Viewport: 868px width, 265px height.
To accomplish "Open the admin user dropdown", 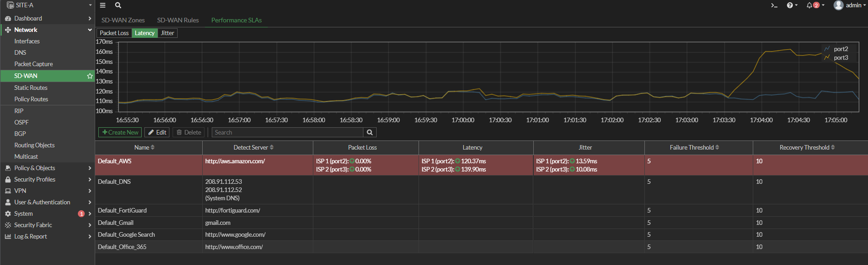I will click(x=849, y=5).
